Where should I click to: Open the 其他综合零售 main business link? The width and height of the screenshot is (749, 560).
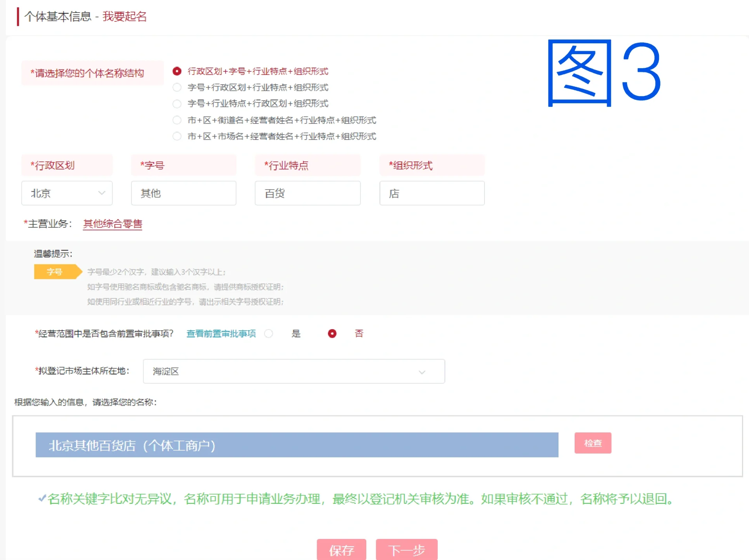113,224
